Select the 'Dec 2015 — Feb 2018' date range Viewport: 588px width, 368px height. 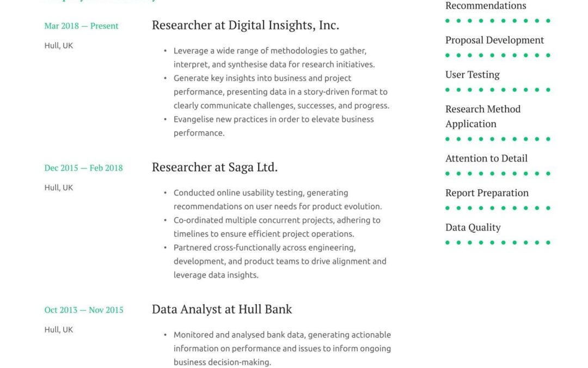coord(83,168)
